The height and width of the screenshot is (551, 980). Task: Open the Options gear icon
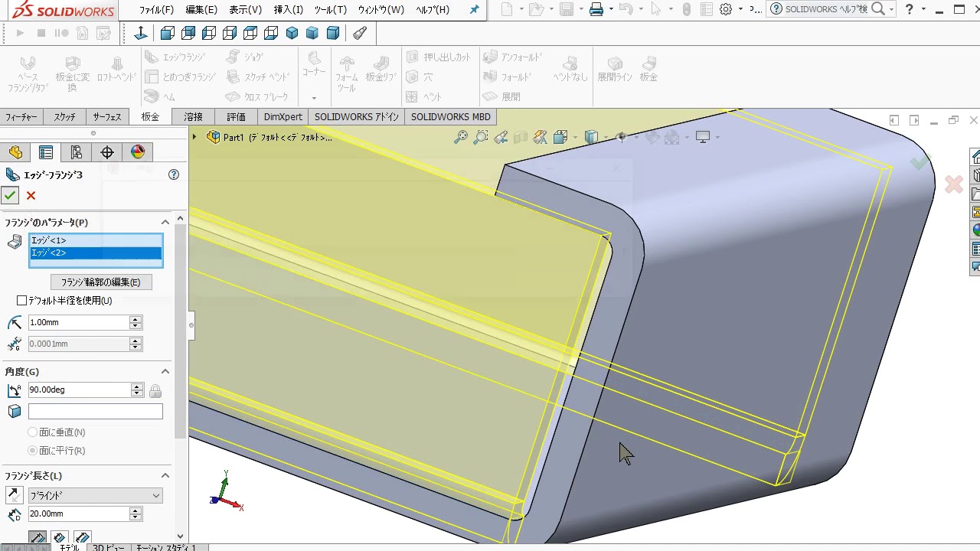click(726, 9)
